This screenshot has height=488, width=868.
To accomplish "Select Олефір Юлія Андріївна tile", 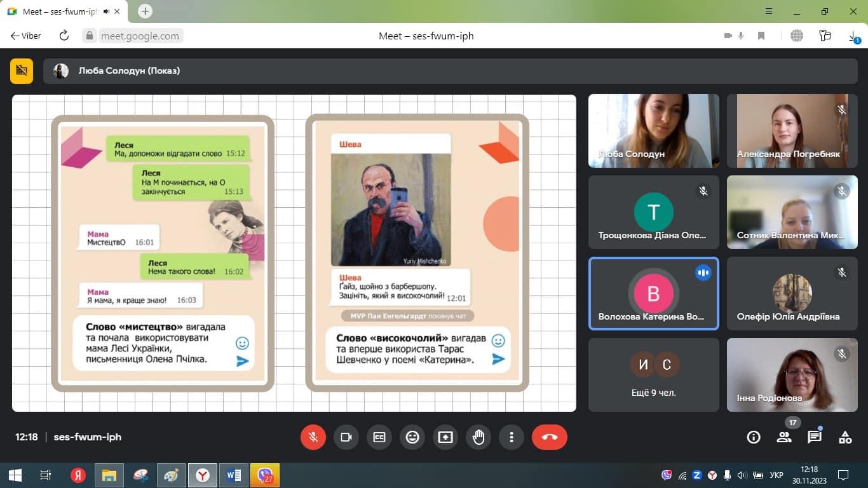I will (x=792, y=294).
